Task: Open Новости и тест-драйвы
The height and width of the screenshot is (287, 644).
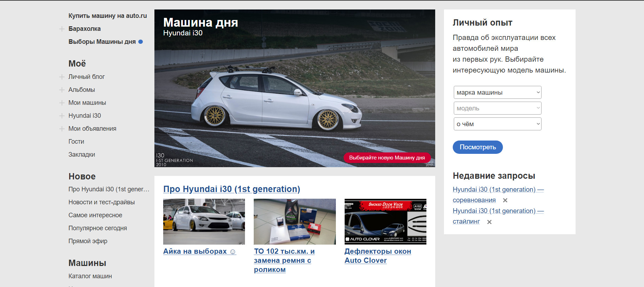Action: [x=102, y=202]
